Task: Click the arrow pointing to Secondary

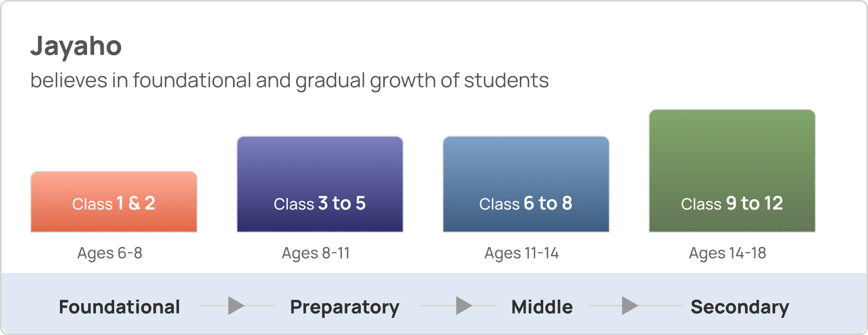Action: (630, 306)
